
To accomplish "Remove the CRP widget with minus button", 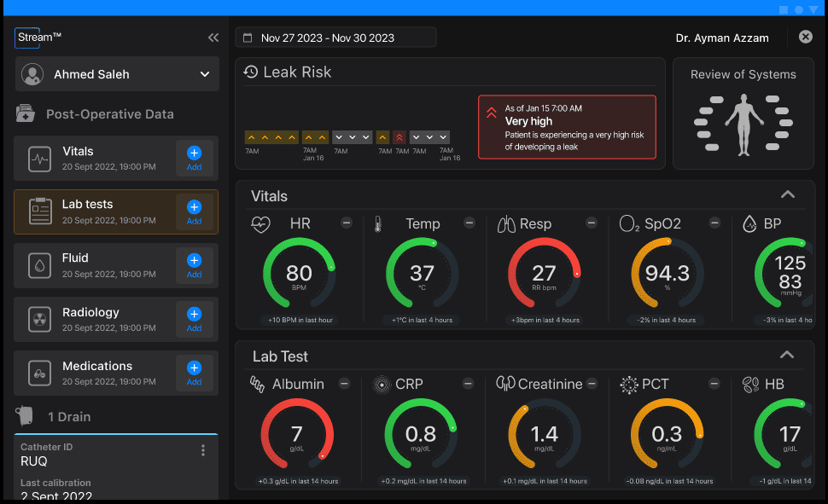I will point(468,384).
